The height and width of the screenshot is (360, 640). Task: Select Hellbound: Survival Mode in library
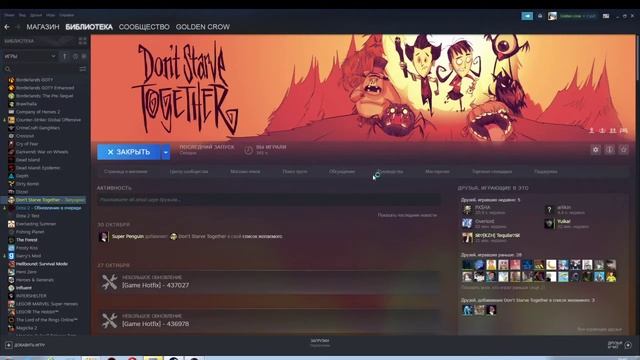[x=42, y=264]
